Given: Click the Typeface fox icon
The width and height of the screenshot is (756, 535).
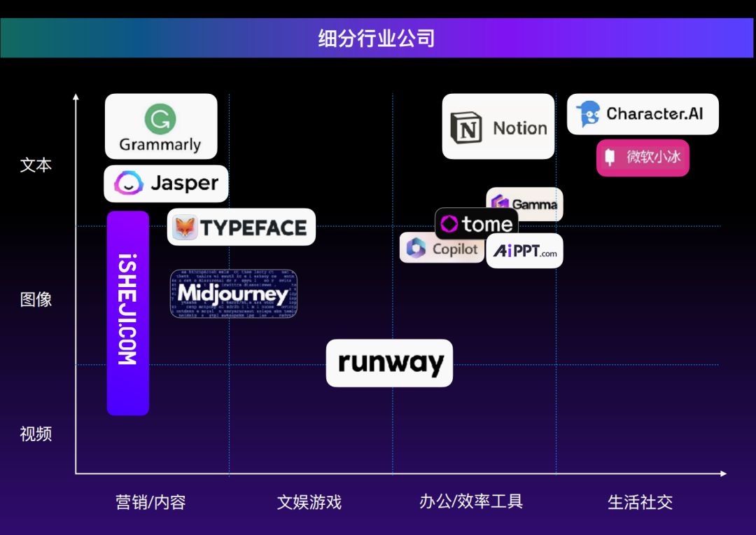Looking at the screenshot, I should coord(185,228).
